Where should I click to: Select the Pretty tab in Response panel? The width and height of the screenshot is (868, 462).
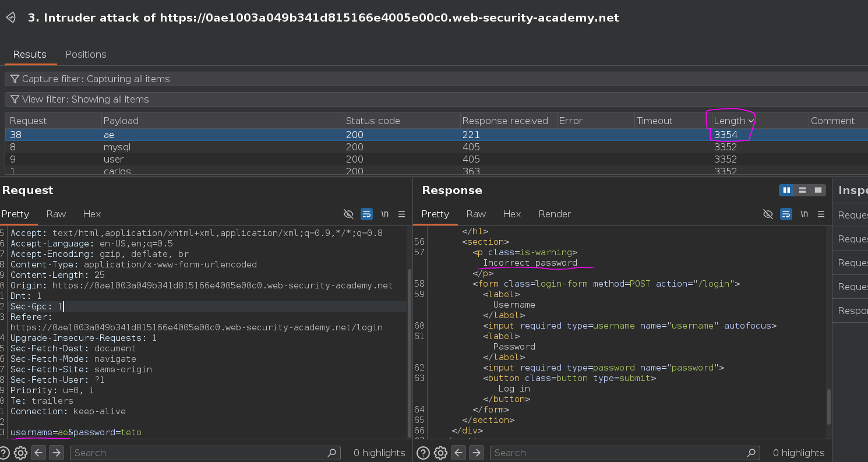[435, 214]
